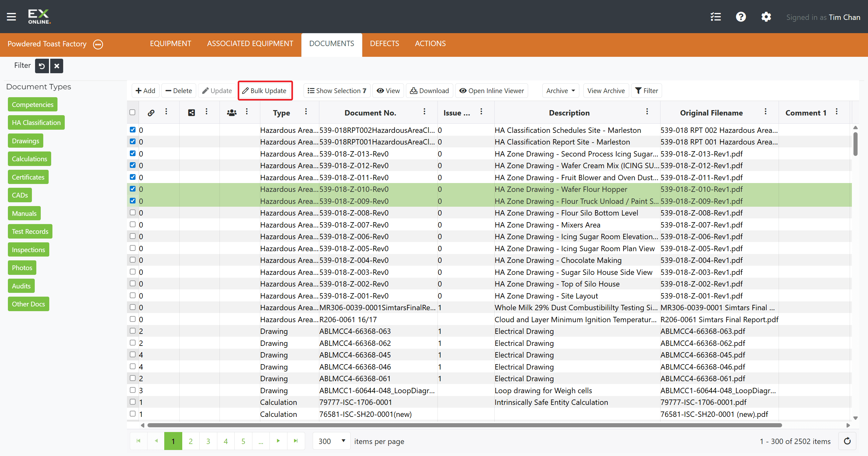
Task: Check the ABLMCC4-66368-063 row checkbox
Action: 133,331
